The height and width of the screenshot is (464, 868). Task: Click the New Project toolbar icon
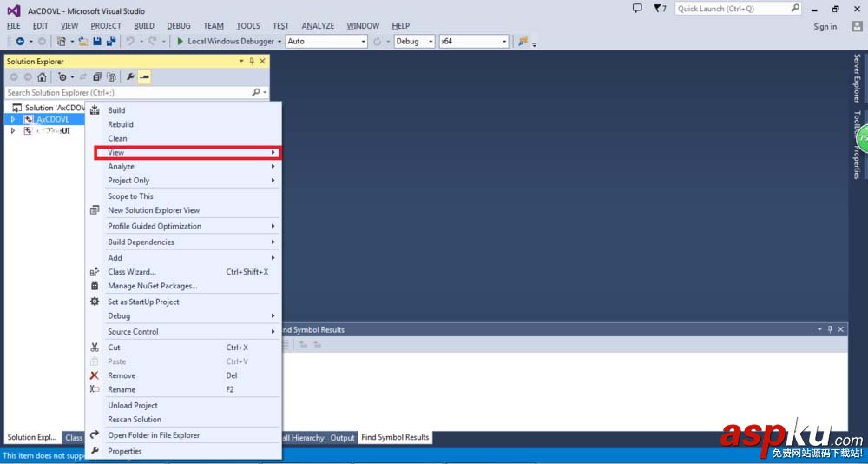62,42
